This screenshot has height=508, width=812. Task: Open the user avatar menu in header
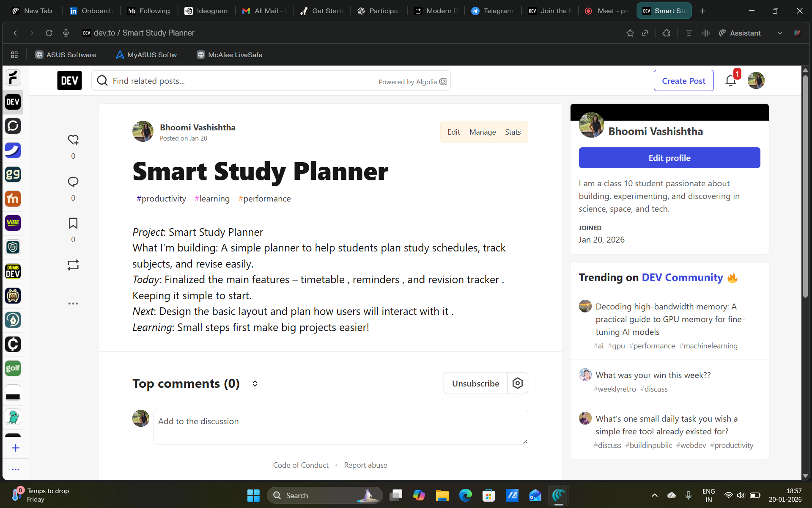click(756, 80)
